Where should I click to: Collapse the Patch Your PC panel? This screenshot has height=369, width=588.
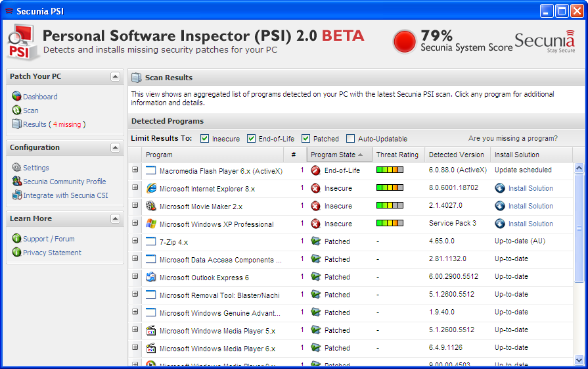coord(116,77)
